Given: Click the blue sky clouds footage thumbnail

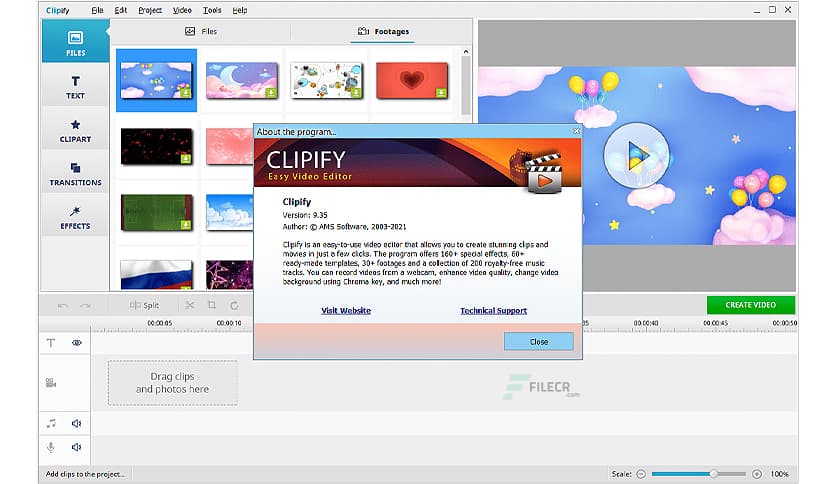Looking at the screenshot, I should 229,212.
